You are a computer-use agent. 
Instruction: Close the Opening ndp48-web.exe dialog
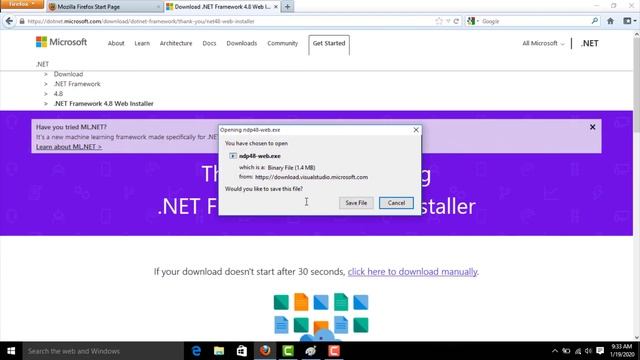coord(416,130)
